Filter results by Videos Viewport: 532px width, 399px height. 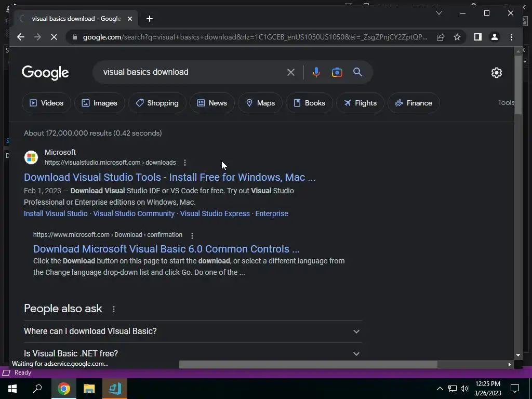(x=46, y=103)
